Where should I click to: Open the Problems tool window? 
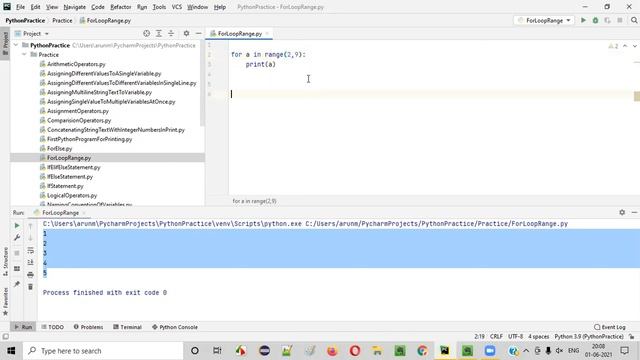88,327
